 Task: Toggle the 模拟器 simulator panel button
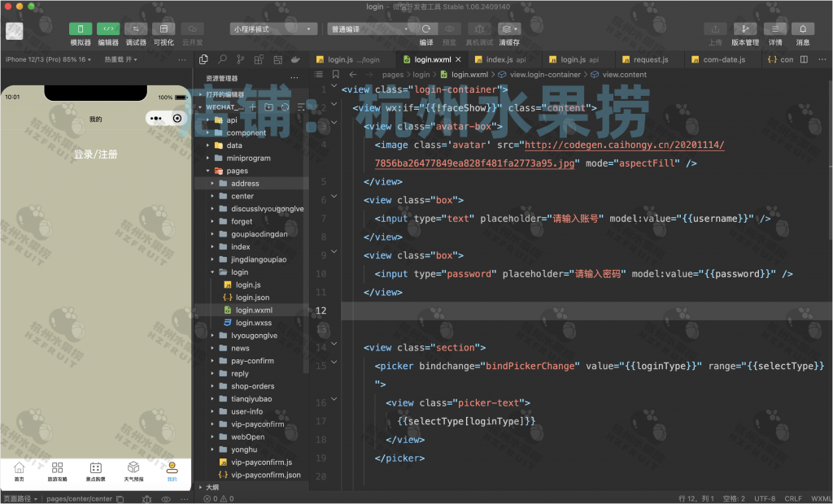[81, 29]
